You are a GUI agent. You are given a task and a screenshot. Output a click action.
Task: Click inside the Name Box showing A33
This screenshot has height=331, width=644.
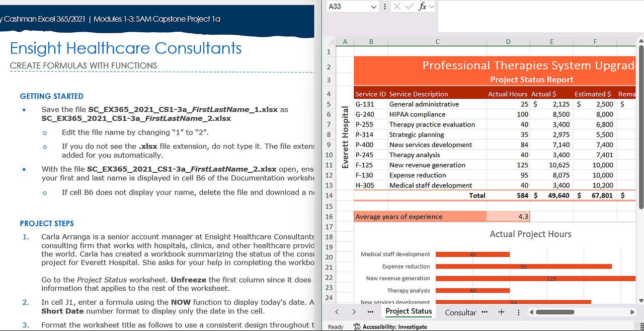coord(347,7)
